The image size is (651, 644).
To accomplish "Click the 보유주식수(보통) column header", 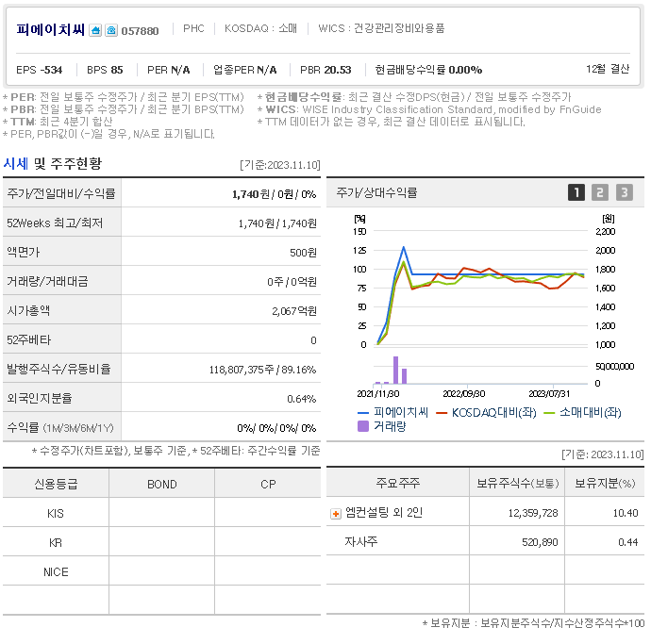I will 517,483.
